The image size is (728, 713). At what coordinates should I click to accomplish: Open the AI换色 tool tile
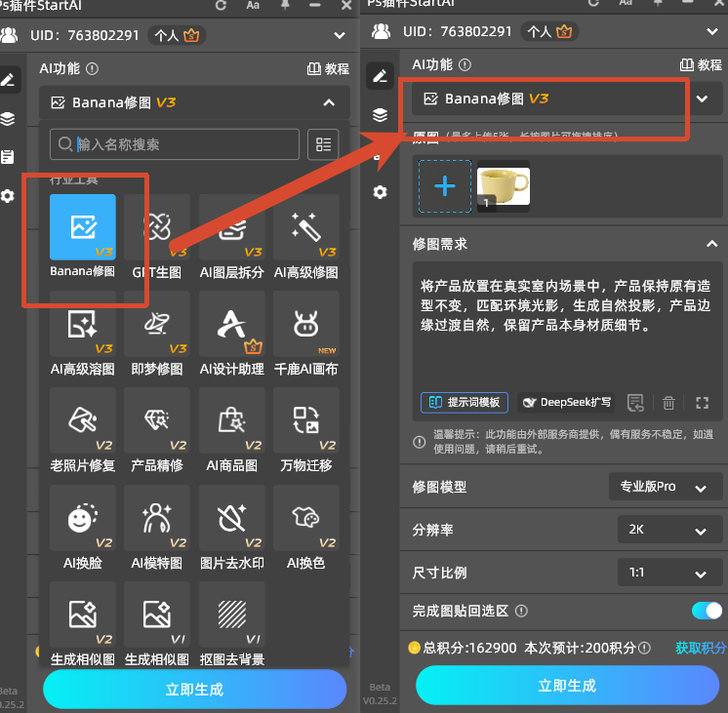[306, 518]
